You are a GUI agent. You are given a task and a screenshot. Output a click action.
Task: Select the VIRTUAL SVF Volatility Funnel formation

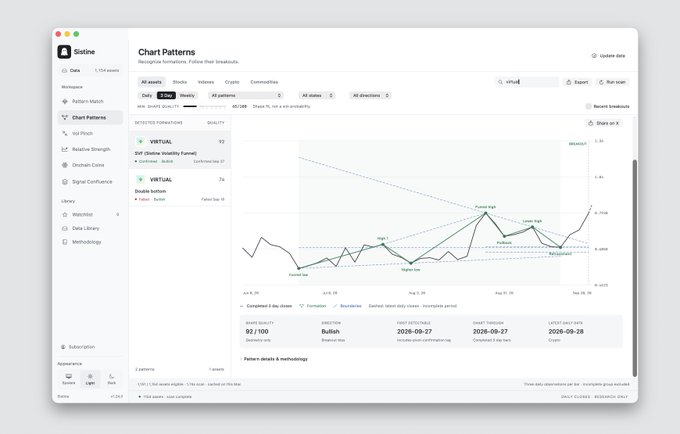[180, 150]
